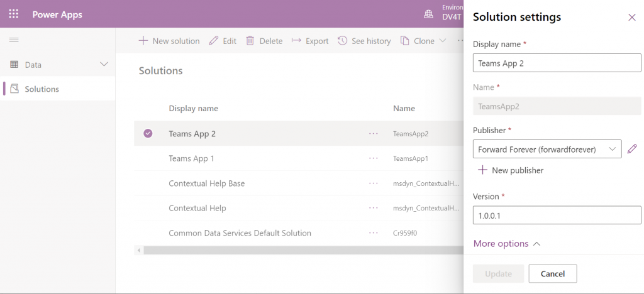Viewport: 644px width, 294px height.
Task: Open the Clone dropdown arrow
Action: 442,41
